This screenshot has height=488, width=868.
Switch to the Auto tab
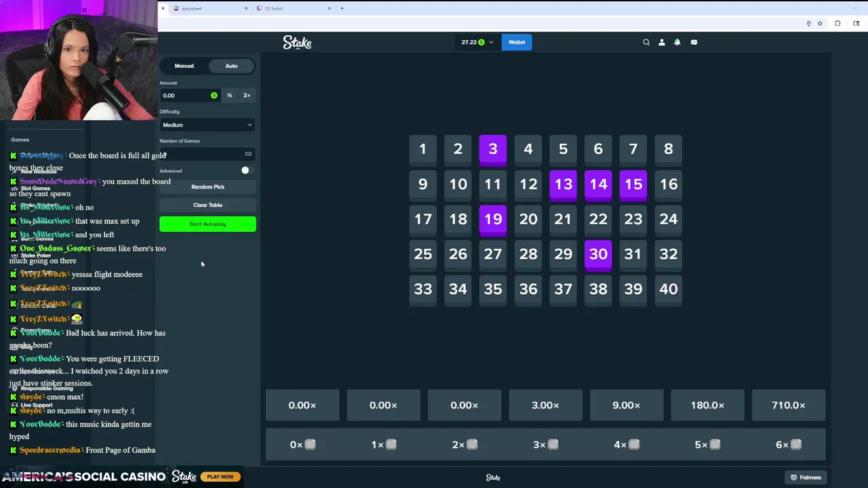pyautogui.click(x=231, y=66)
